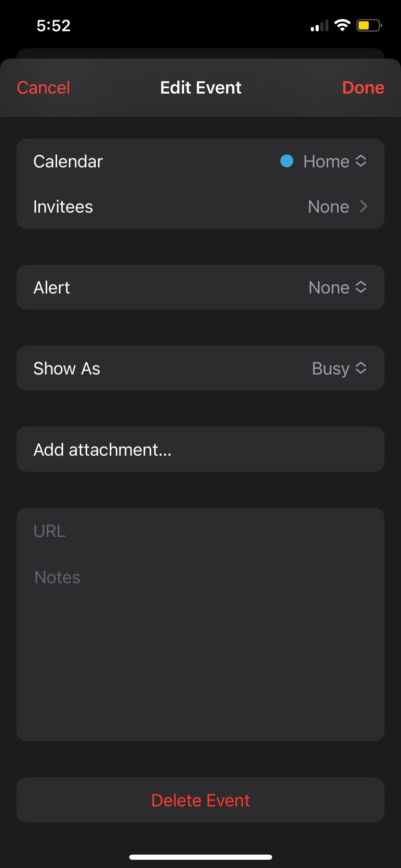Tap Done to save the event
Image resolution: width=401 pixels, height=868 pixels.
click(x=363, y=88)
